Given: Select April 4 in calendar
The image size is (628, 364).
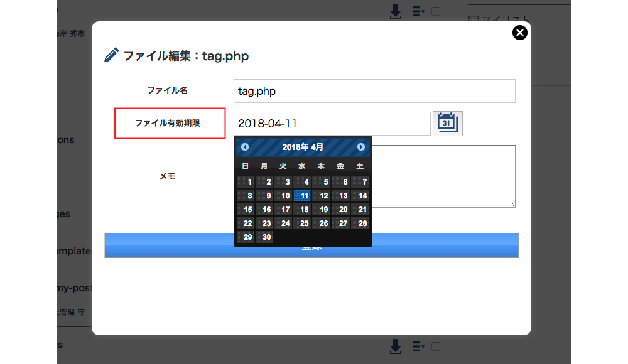Looking at the screenshot, I should (302, 182).
